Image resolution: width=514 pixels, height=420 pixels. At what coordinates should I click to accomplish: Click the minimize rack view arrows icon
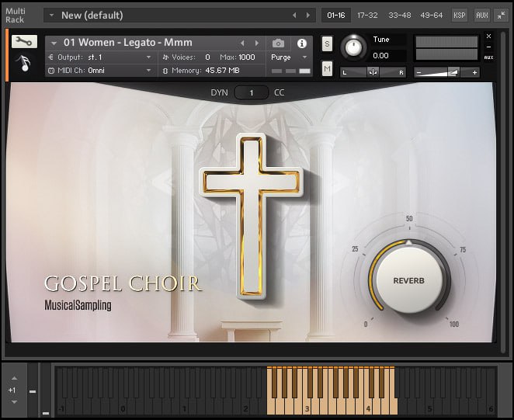(501, 15)
